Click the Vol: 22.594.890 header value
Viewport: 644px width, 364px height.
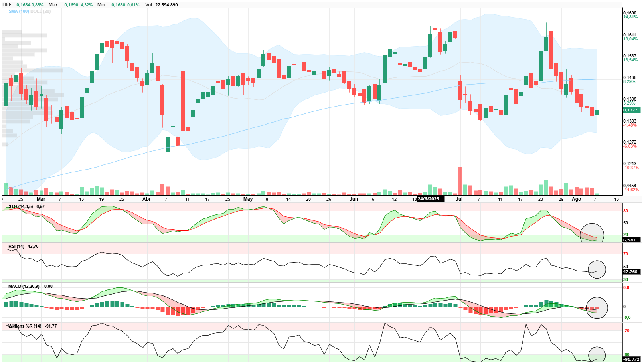(162, 5)
